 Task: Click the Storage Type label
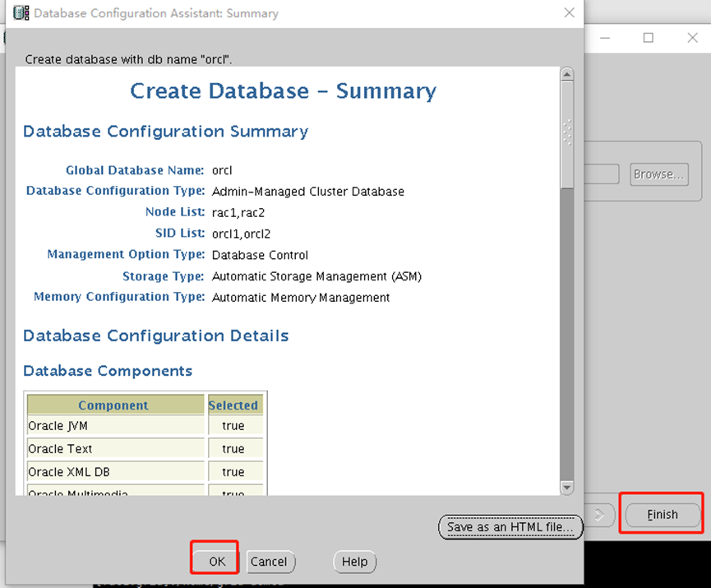[x=164, y=276]
